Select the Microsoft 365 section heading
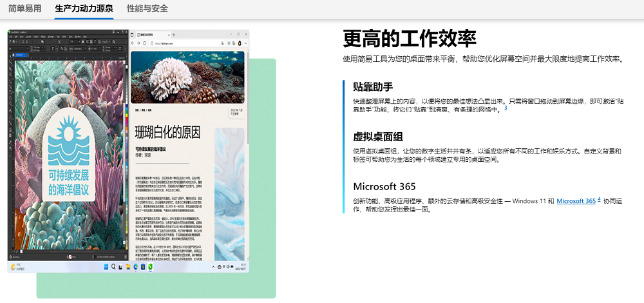Image resolution: width=644 pixels, height=303 pixels. click(x=388, y=186)
